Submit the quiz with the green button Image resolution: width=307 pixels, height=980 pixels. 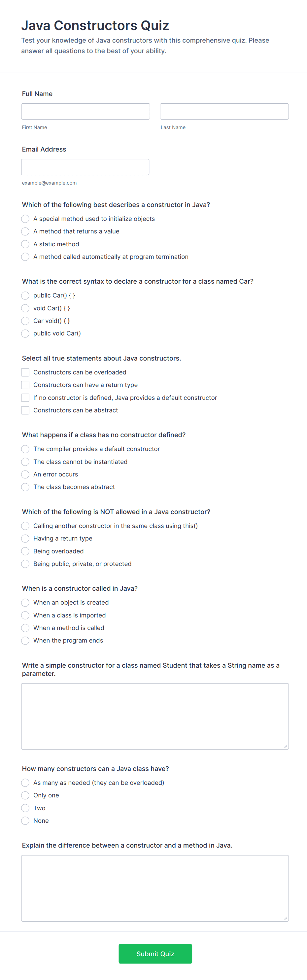point(155,954)
